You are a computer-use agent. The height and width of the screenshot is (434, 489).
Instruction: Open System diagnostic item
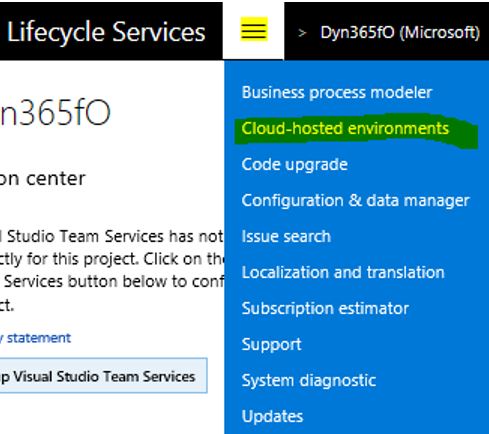coord(309,380)
